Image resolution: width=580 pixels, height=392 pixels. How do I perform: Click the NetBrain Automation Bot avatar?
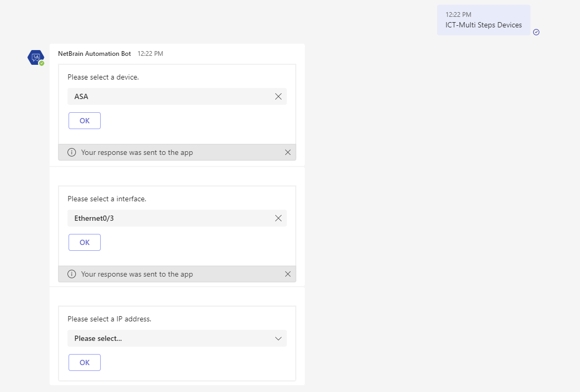click(x=35, y=57)
